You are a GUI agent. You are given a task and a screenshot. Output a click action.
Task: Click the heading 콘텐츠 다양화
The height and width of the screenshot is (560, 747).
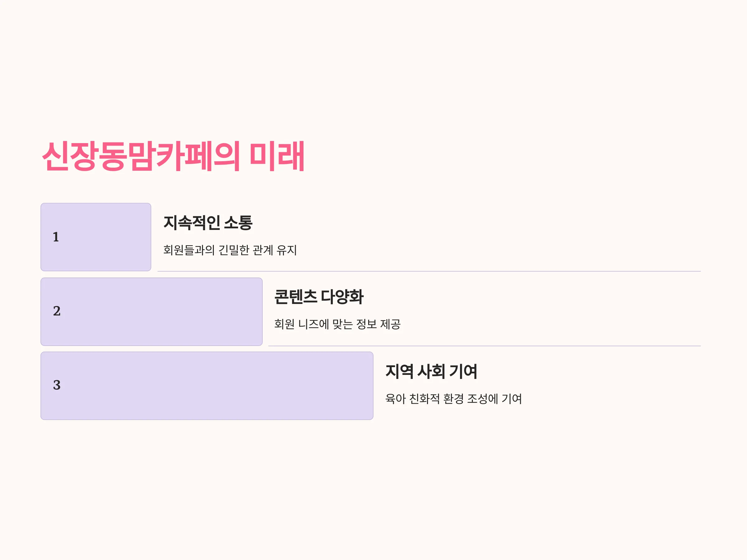[x=319, y=297]
